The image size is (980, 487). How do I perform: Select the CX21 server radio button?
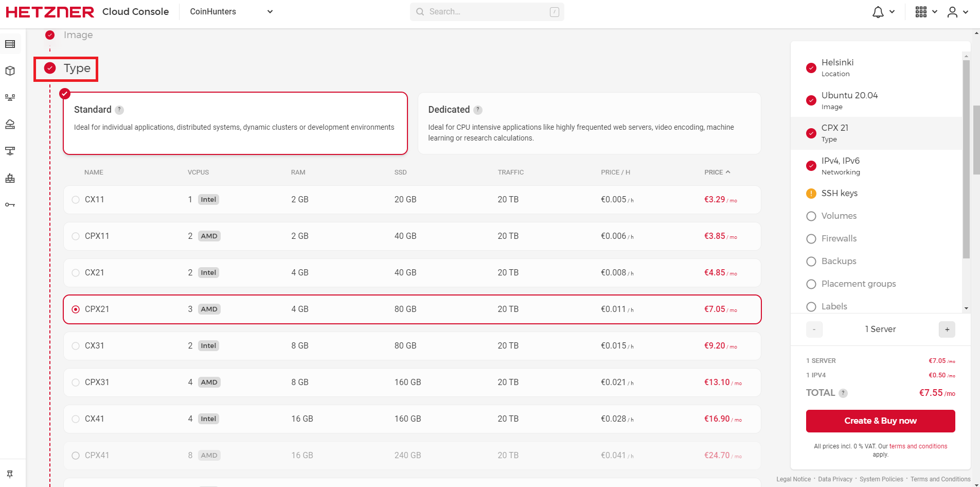coord(76,273)
